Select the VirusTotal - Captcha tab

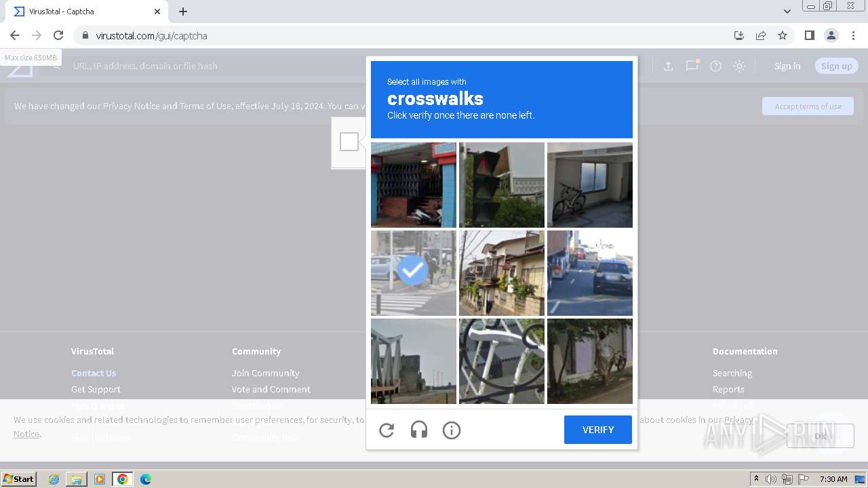(85, 12)
